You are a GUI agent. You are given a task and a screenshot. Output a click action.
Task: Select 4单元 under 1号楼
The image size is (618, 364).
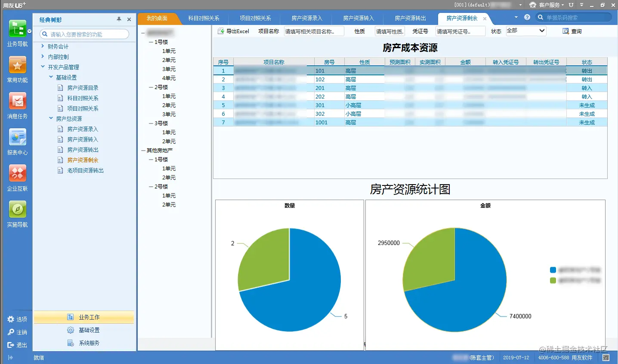click(169, 78)
